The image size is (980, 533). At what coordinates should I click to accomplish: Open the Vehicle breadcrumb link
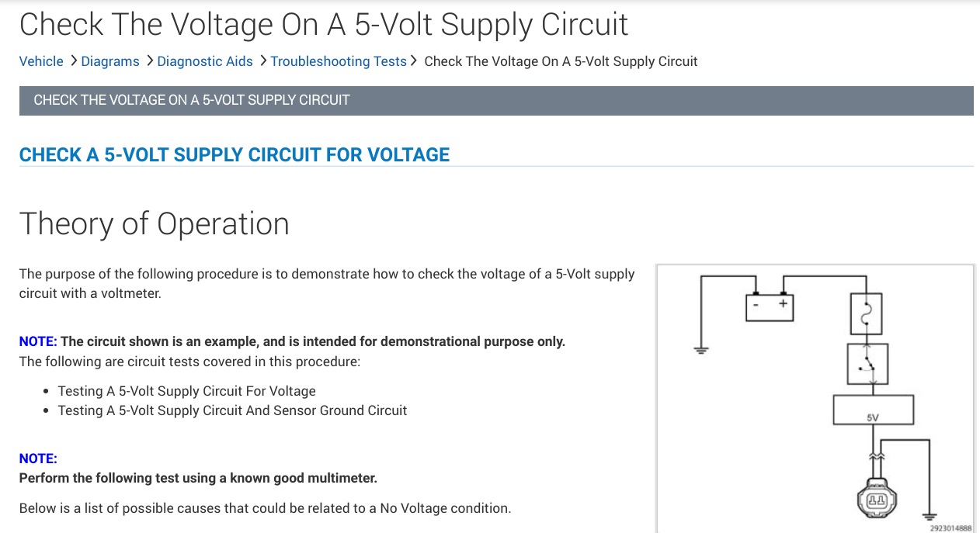41,61
